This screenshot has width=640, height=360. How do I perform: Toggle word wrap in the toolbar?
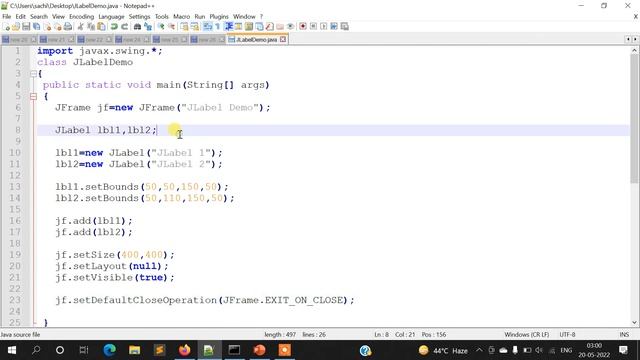208,27
